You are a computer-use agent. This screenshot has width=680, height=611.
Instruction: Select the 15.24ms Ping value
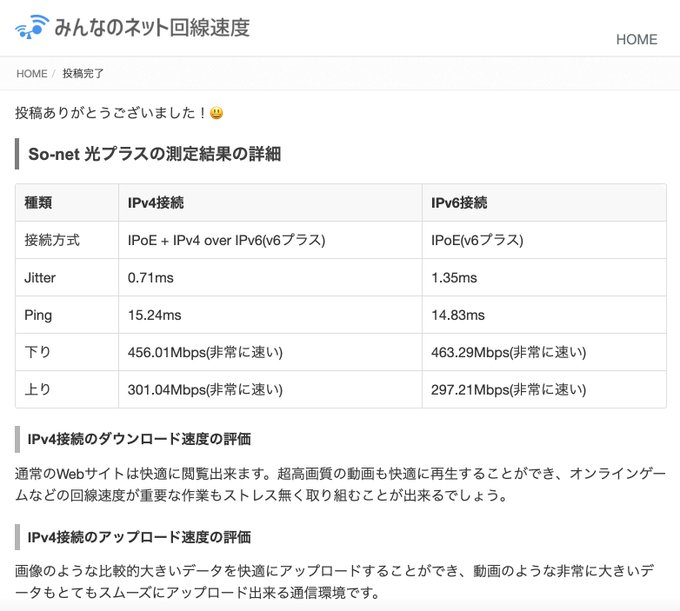point(154,315)
